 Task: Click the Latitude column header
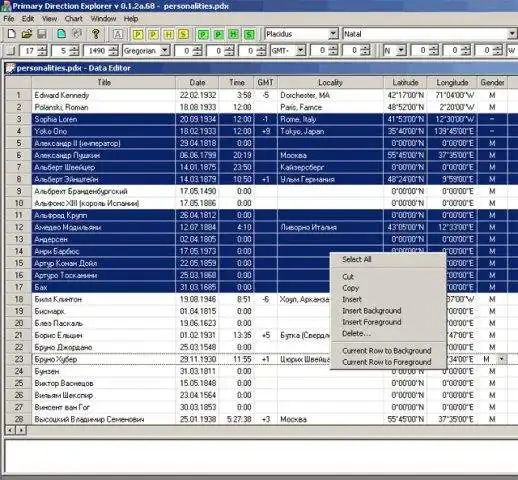pyautogui.click(x=405, y=82)
